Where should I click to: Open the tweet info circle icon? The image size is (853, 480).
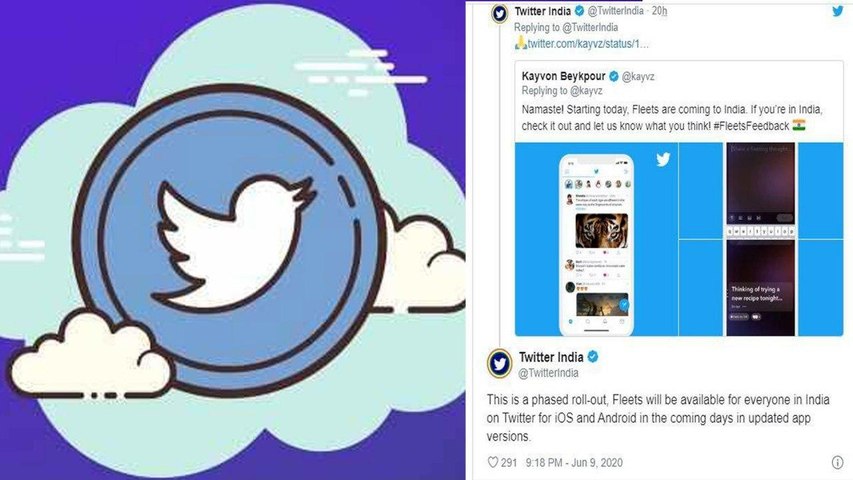[837, 462]
